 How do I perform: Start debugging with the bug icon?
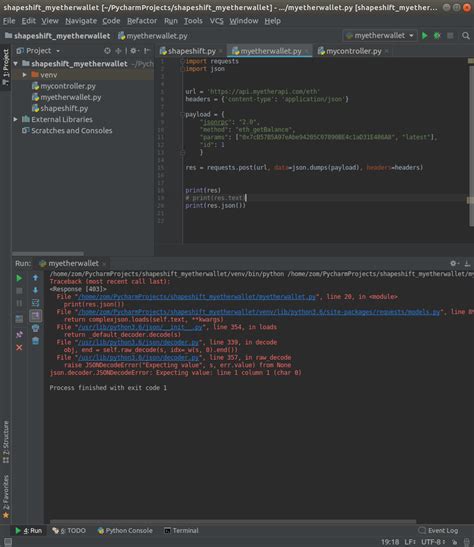click(437, 36)
